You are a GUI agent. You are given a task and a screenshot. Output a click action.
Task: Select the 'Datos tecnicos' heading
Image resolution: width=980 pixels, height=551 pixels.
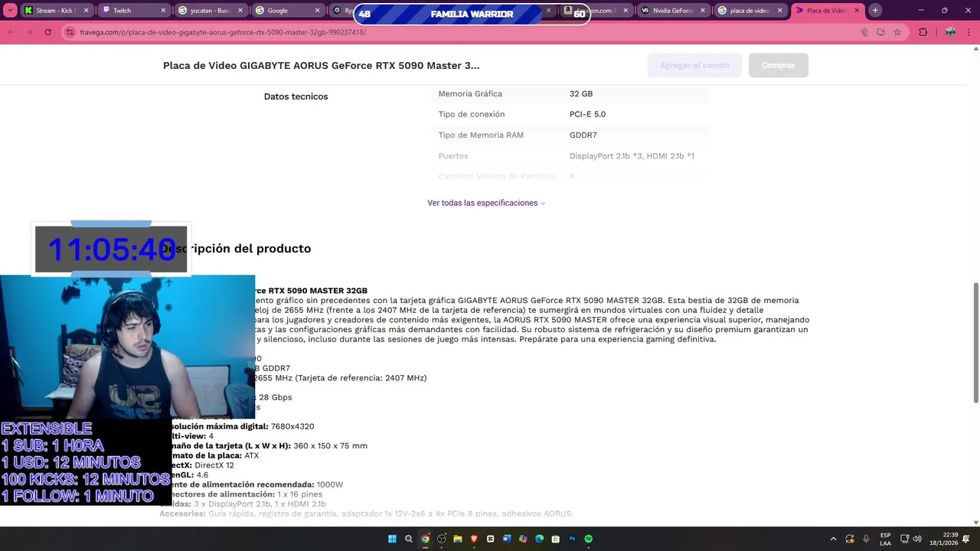[296, 96]
